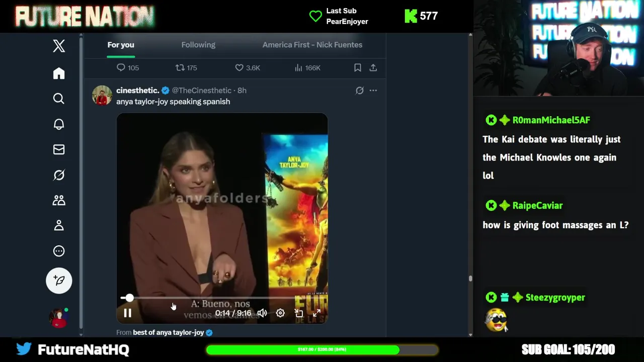Open best of anya taylor-joy source link
644x362 pixels.
tap(169, 332)
